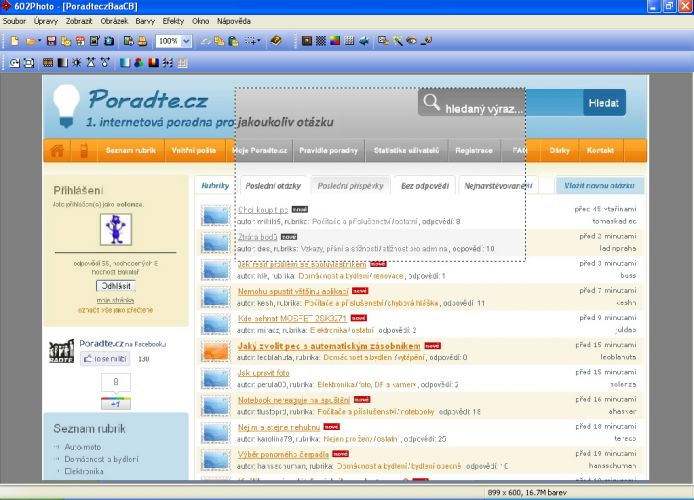Click the purple avatar picture thumbnail
The height and width of the screenshot is (500, 694).
pyautogui.click(x=116, y=229)
